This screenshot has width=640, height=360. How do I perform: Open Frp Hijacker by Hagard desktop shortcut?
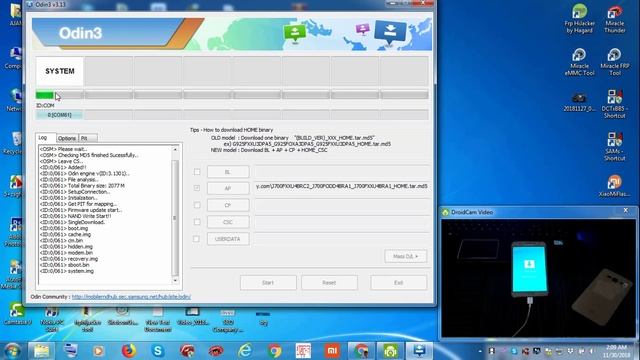[x=579, y=18]
